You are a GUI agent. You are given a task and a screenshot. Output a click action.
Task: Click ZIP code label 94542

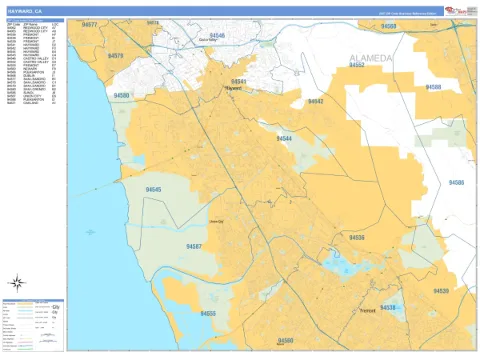(315, 101)
